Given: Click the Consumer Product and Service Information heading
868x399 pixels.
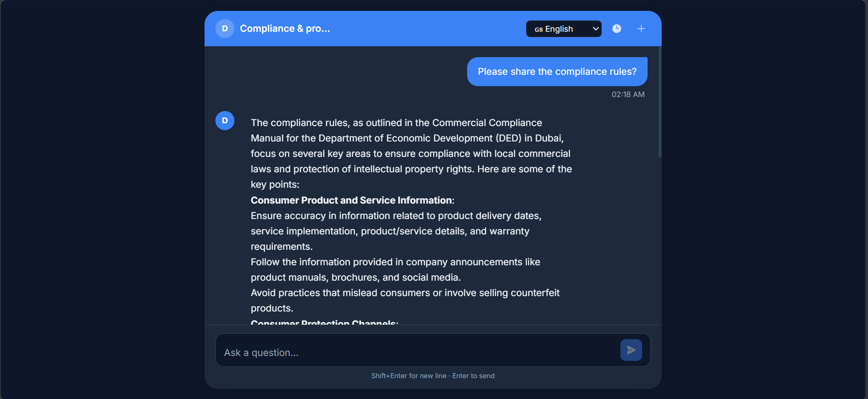Looking at the screenshot, I should coord(352,200).
